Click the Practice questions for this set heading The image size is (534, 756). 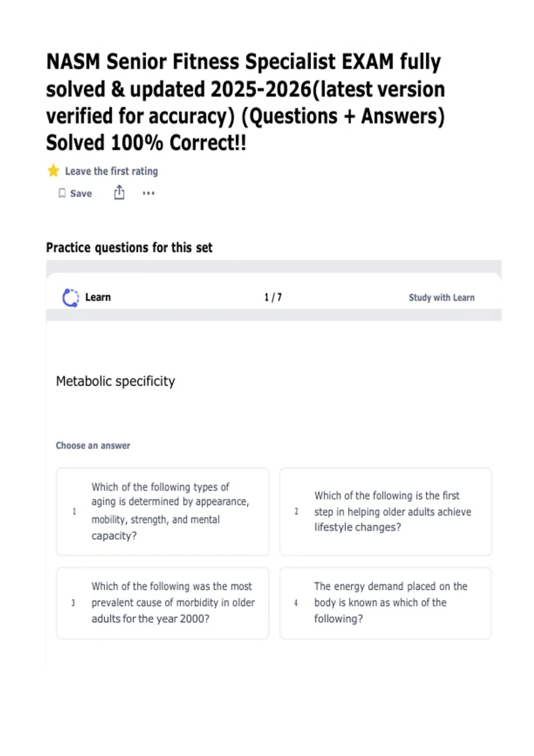(129, 247)
